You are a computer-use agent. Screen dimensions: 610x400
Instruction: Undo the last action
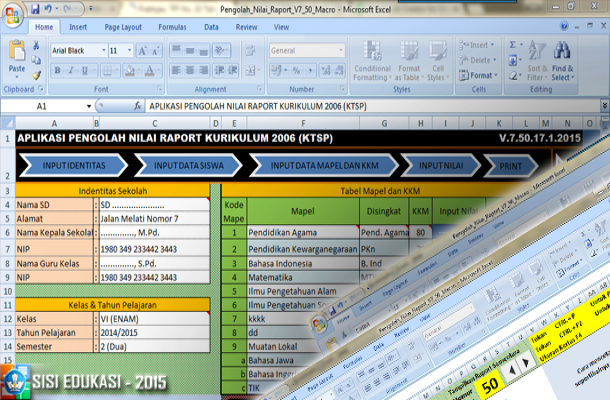coord(48,9)
